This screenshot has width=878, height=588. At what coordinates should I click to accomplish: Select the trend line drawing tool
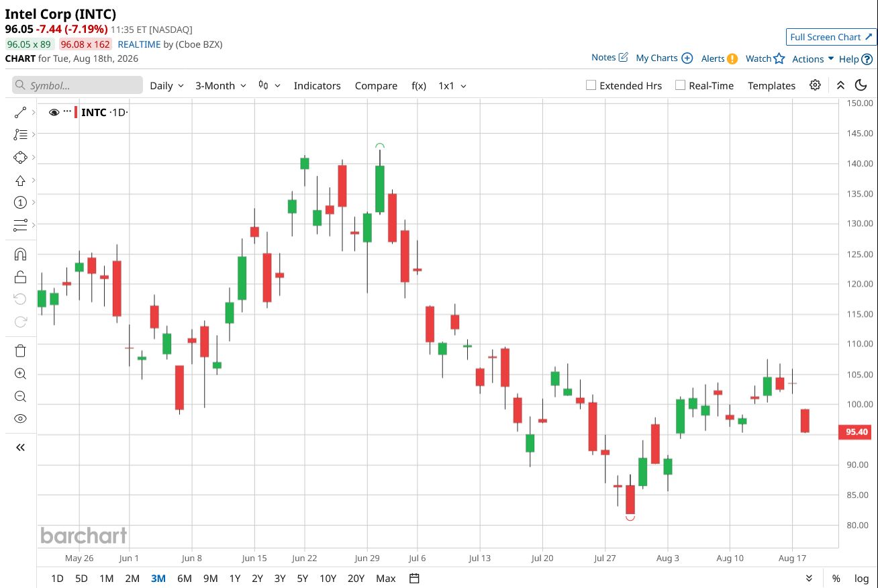(20, 113)
